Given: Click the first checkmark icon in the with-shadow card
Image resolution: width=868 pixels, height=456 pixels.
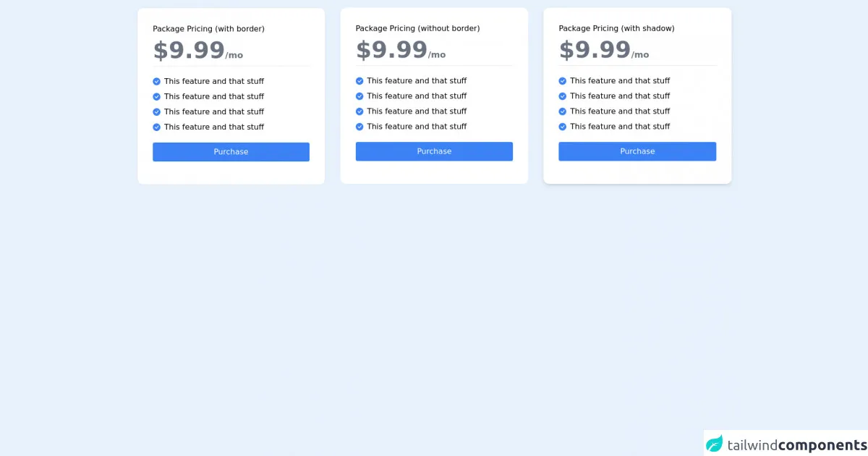Looking at the screenshot, I should pyautogui.click(x=563, y=81).
